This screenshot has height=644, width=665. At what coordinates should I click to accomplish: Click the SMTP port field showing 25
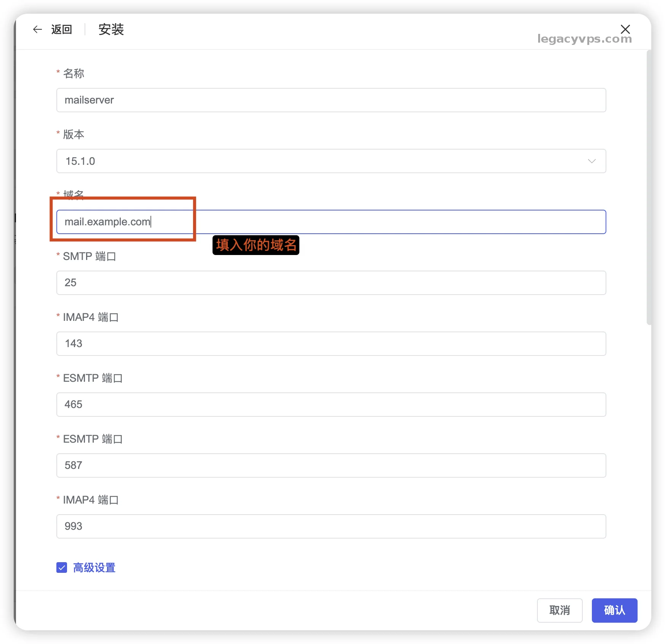(331, 283)
